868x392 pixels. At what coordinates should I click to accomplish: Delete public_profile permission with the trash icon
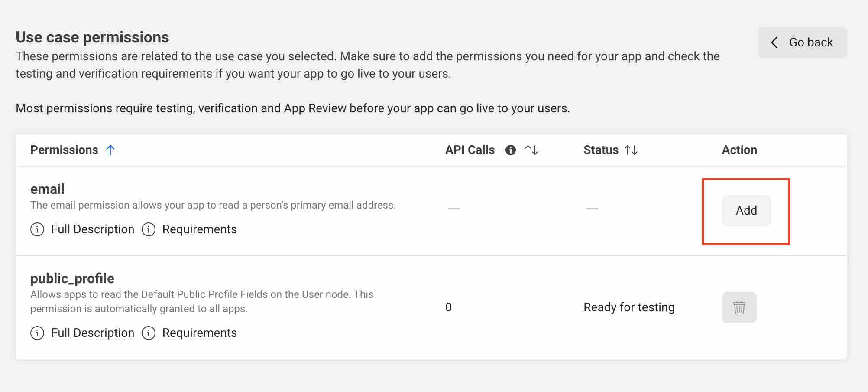coord(739,307)
